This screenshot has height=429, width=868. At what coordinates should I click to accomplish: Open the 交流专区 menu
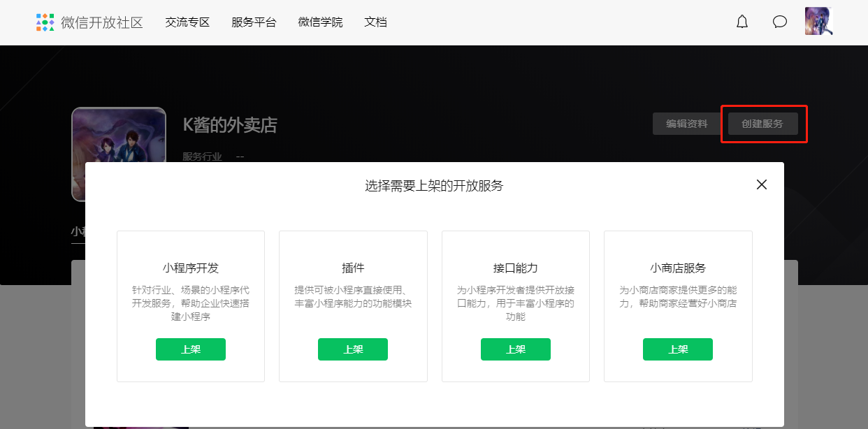click(187, 22)
